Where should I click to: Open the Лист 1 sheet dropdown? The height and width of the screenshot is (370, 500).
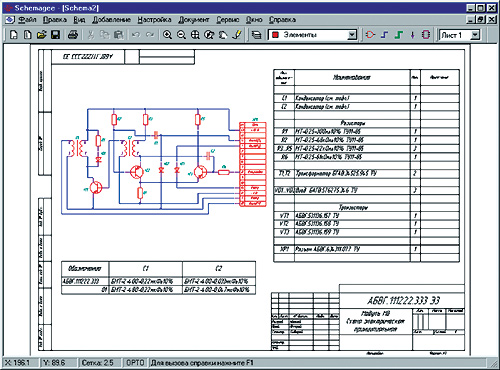point(476,35)
